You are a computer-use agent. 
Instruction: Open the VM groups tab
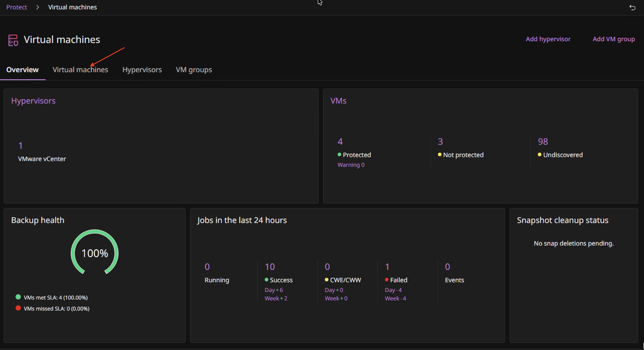194,69
